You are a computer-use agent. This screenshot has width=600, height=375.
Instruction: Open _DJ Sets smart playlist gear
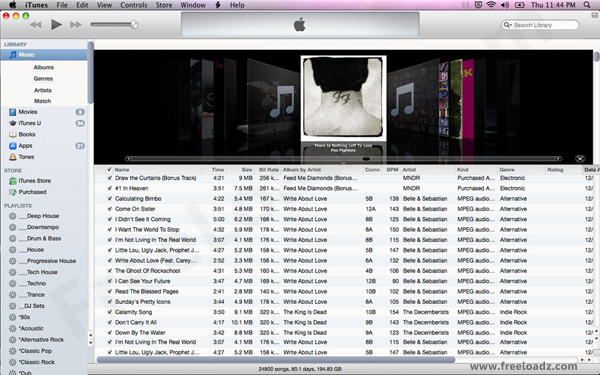tap(13, 306)
